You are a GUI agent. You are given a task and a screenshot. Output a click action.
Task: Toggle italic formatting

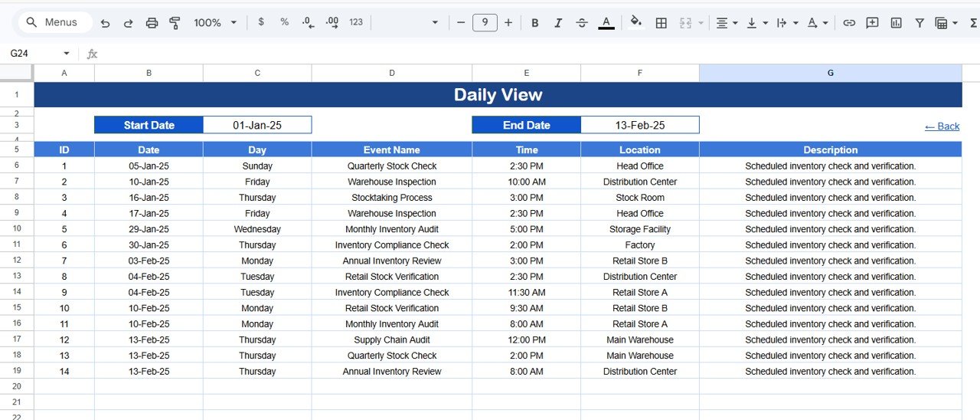(558, 23)
